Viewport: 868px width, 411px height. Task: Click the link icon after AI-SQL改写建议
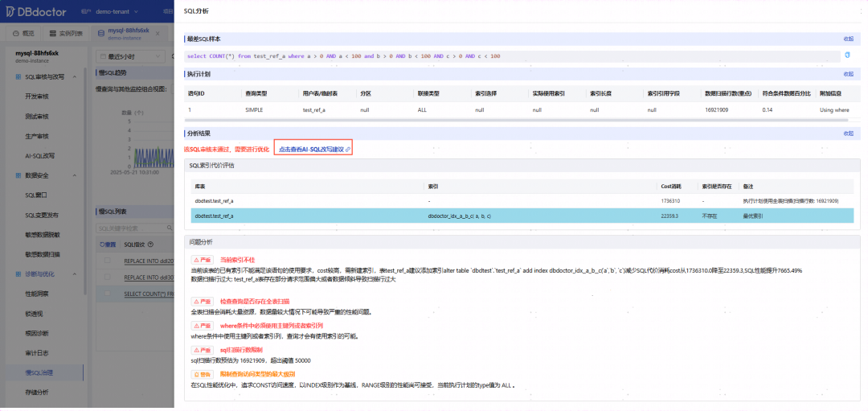click(x=348, y=150)
